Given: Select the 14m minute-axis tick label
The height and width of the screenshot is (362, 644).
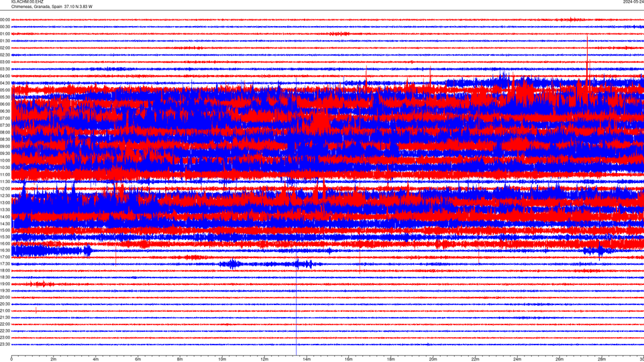Looking at the screenshot, I should 307,359.
